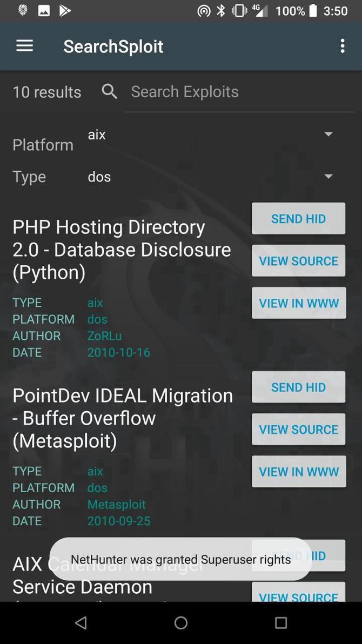Open PointDev IDEAL Migration in WWW
This screenshot has height=644, width=362.
click(298, 471)
